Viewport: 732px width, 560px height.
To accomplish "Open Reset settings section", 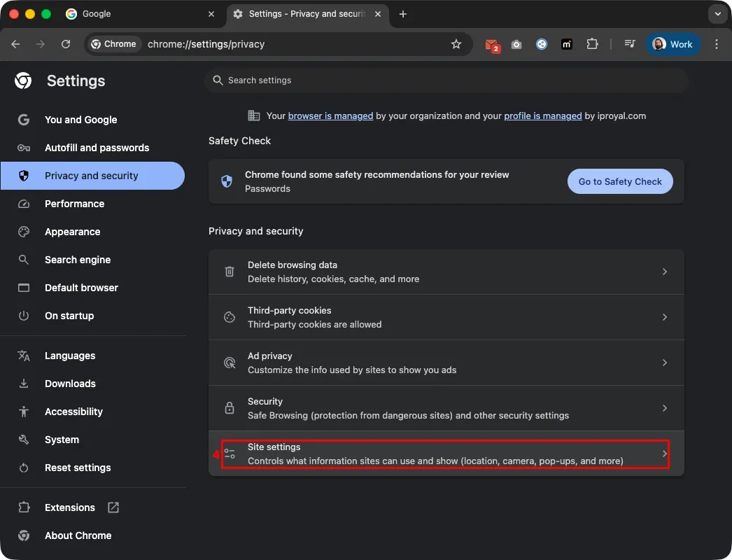I will point(92,468).
